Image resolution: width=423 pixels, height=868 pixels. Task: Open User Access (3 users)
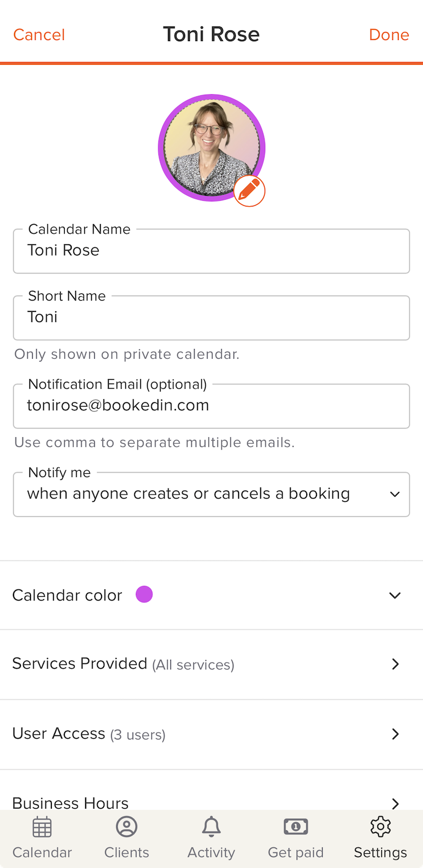coord(211,734)
